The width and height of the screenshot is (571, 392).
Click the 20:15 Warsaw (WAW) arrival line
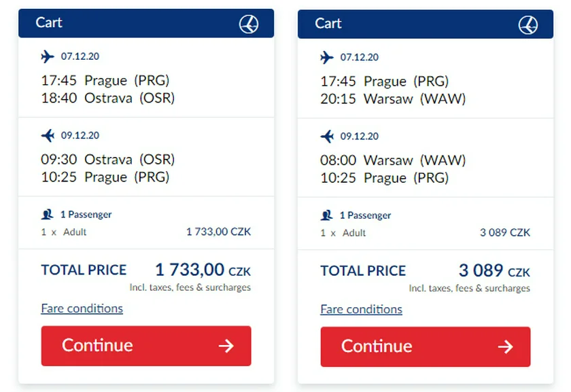(393, 99)
